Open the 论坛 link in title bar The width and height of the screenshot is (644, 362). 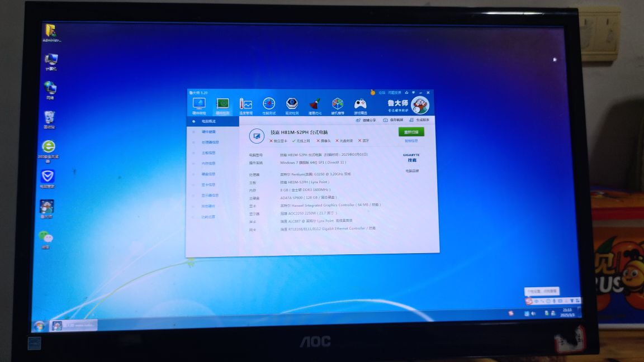click(382, 93)
